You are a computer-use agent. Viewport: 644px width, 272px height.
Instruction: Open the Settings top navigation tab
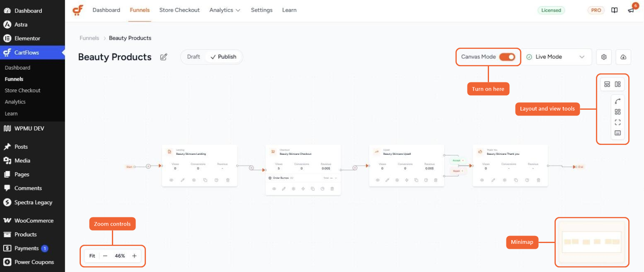[x=261, y=10]
